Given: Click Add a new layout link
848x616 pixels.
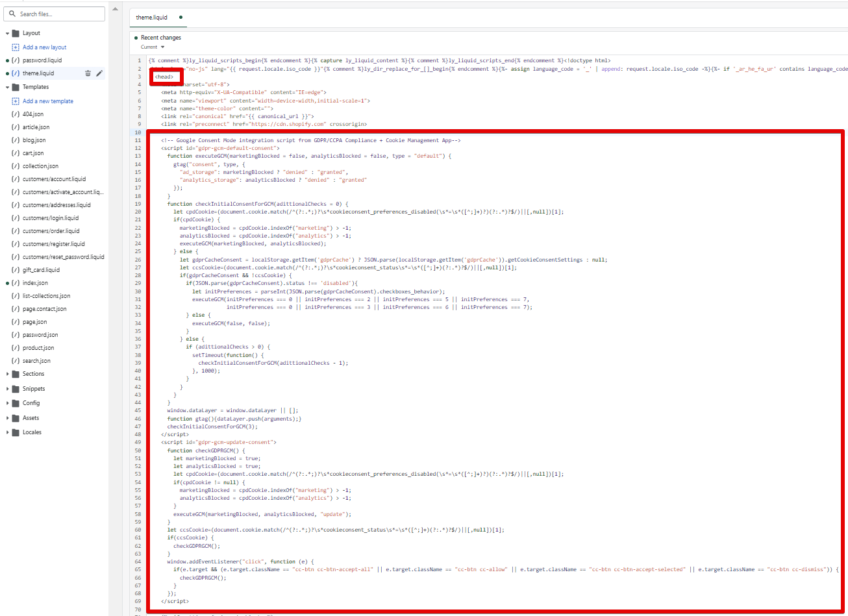Looking at the screenshot, I should click(44, 47).
